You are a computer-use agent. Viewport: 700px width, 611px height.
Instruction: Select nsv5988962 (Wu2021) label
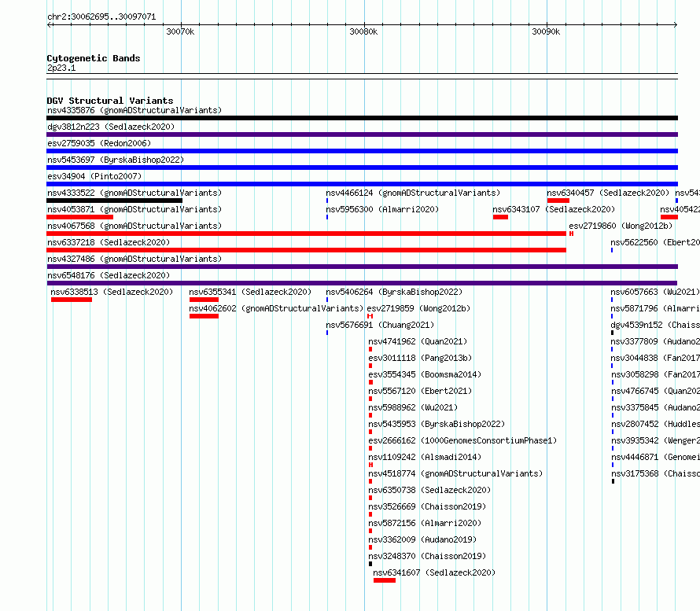click(413, 407)
